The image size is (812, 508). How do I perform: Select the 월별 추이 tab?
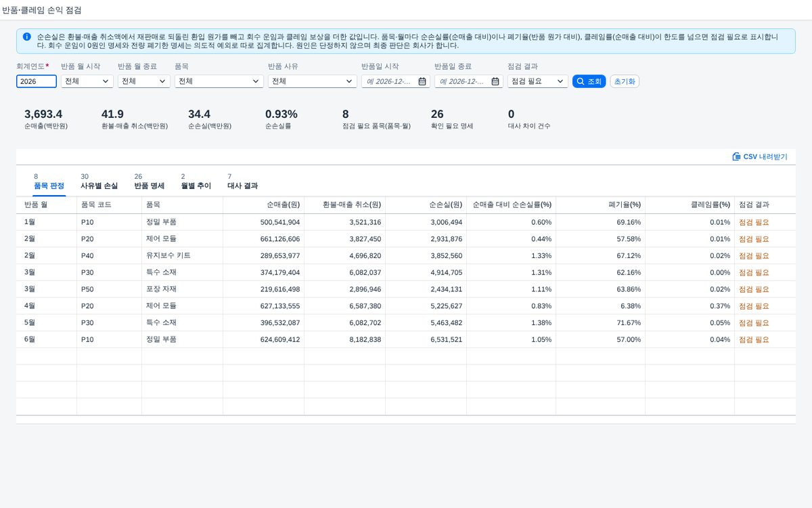pos(196,182)
